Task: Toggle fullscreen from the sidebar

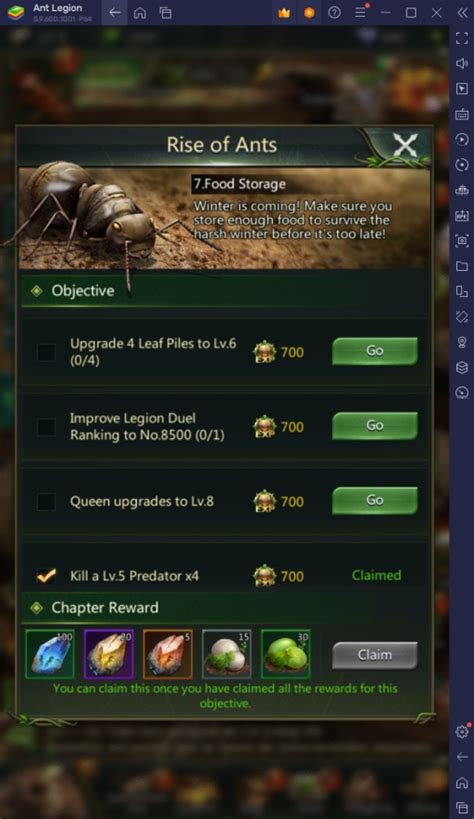Action: click(462, 38)
